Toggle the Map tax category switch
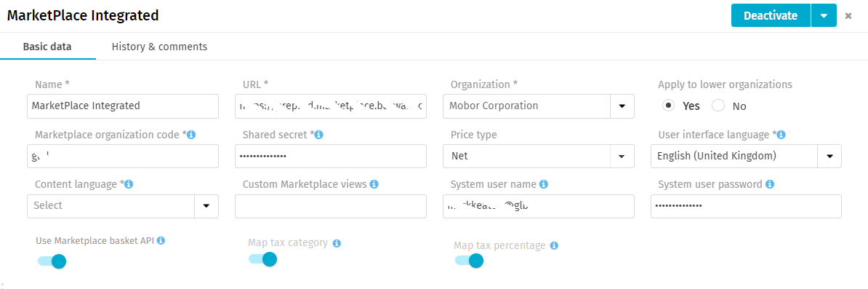 (x=262, y=259)
